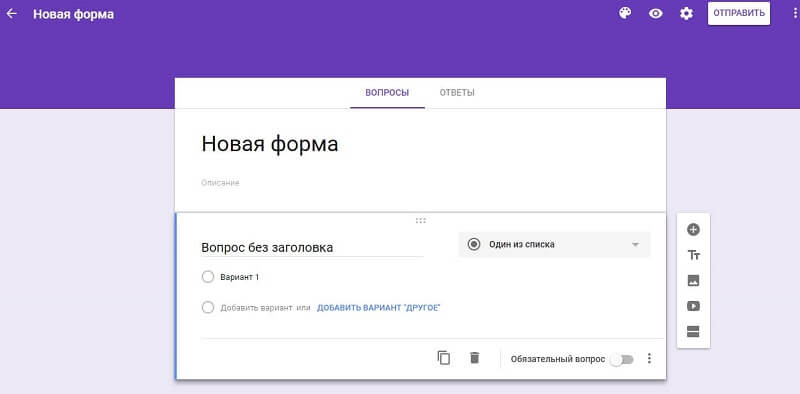Grab the drag handle dots above question

[x=420, y=220]
